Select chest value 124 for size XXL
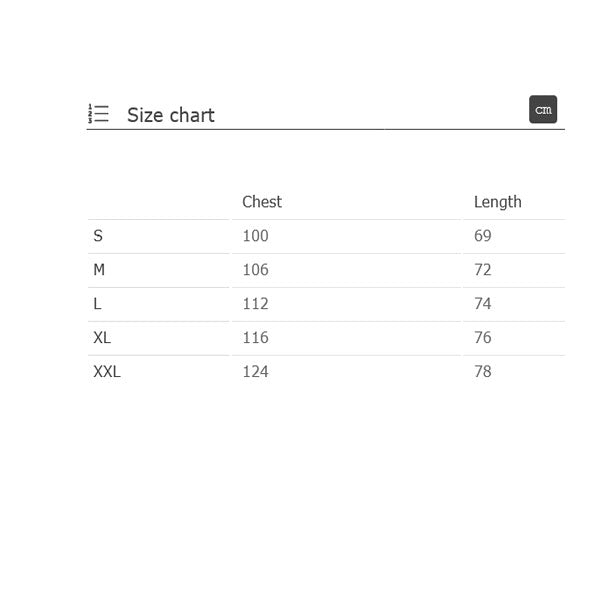The image size is (600, 600). tap(256, 372)
